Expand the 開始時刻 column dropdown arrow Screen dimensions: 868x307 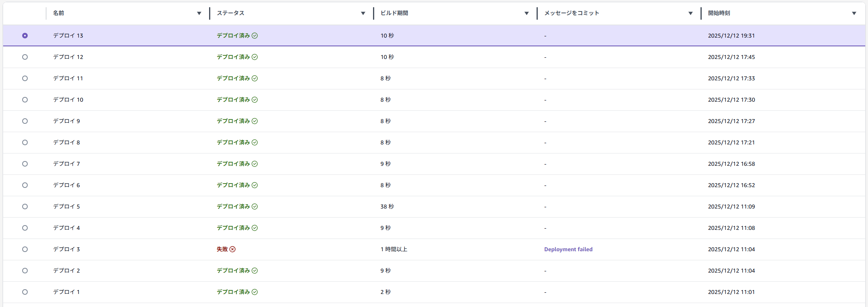point(854,13)
